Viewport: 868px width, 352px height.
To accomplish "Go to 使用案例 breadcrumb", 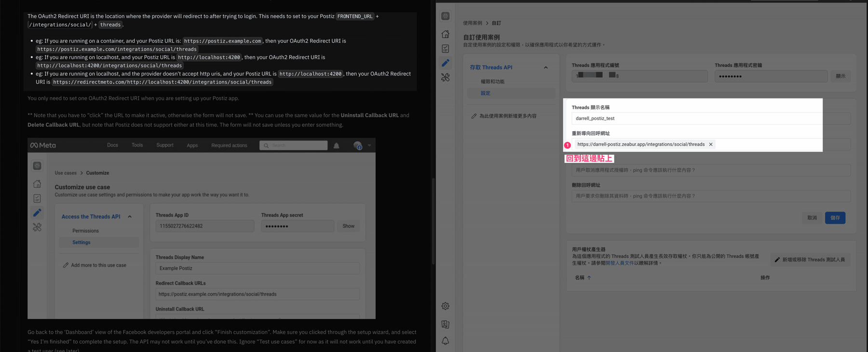I will pyautogui.click(x=473, y=23).
